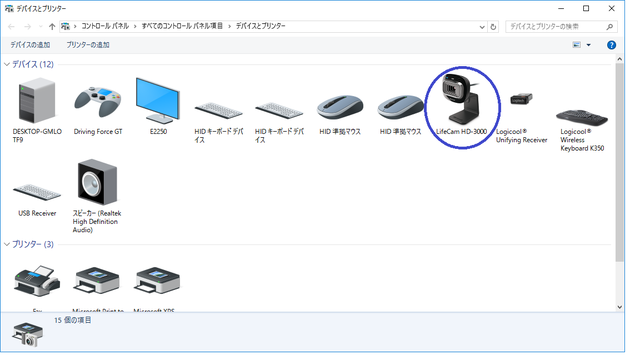This screenshot has height=360, width=640.
Task: Select the Logicool Unifying Receiver device
Action: (521, 99)
